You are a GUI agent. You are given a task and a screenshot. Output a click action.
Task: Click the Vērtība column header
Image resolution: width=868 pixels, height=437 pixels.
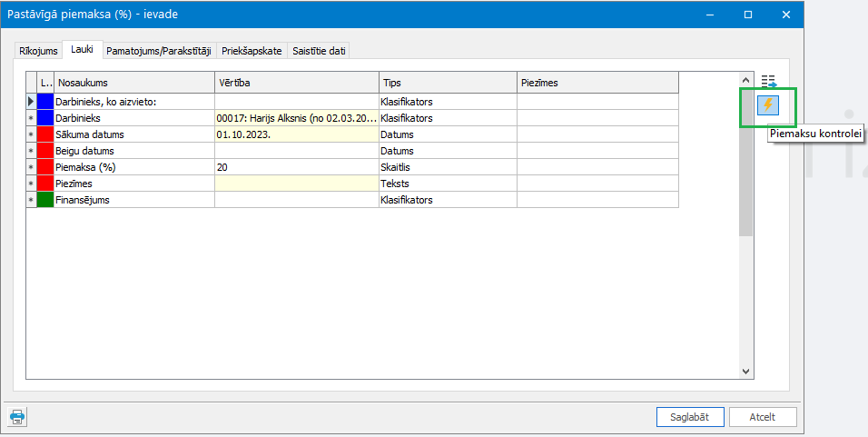[x=296, y=83]
